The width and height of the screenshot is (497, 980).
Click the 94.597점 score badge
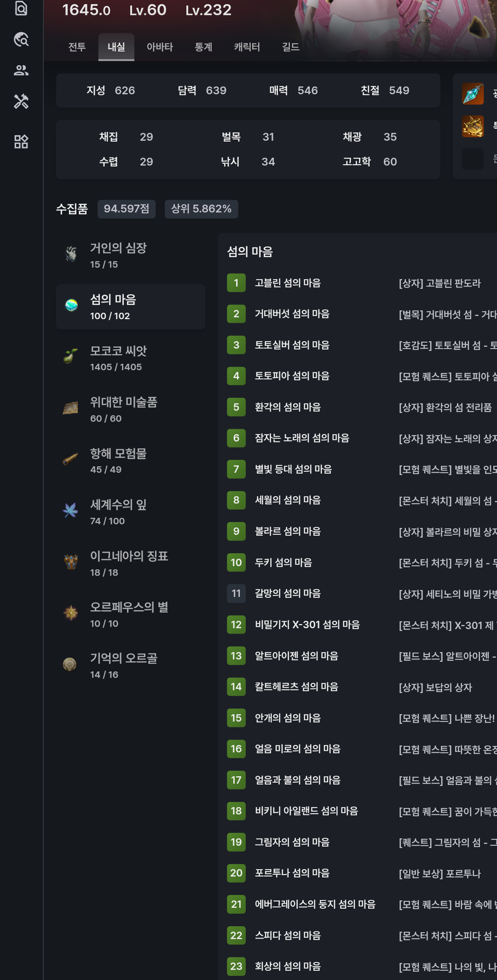[x=127, y=209]
